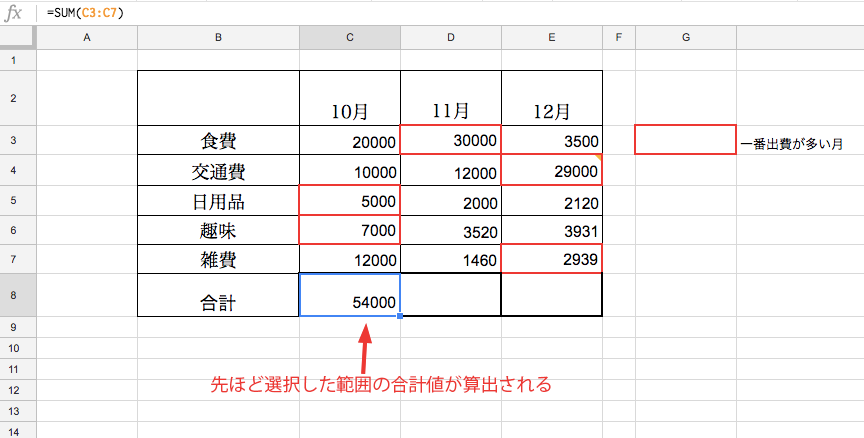Viewport: 864px width, 438px height.
Task: Select column G header
Action: coord(685,37)
